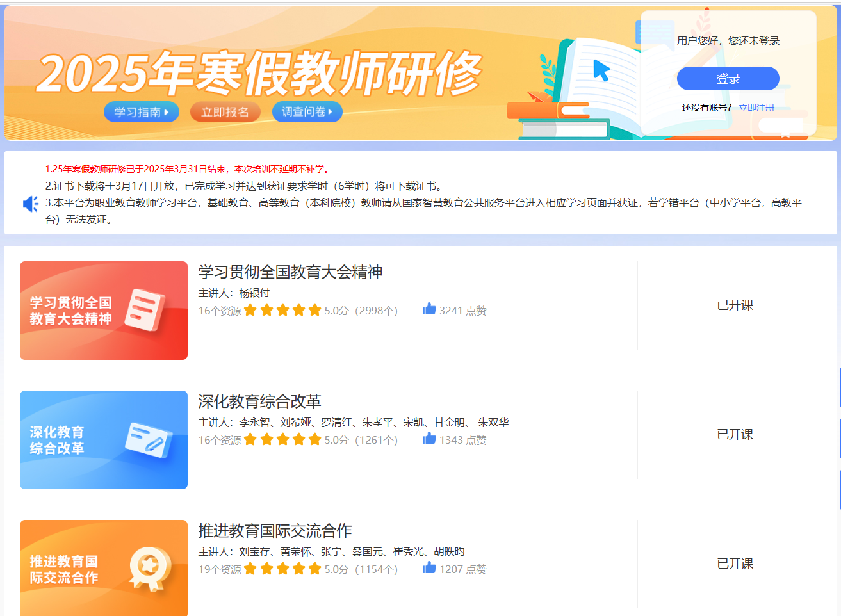The image size is (841, 616).
Task: Click the orange 立即报名 sign-up button
Action: tap(225, 112)
